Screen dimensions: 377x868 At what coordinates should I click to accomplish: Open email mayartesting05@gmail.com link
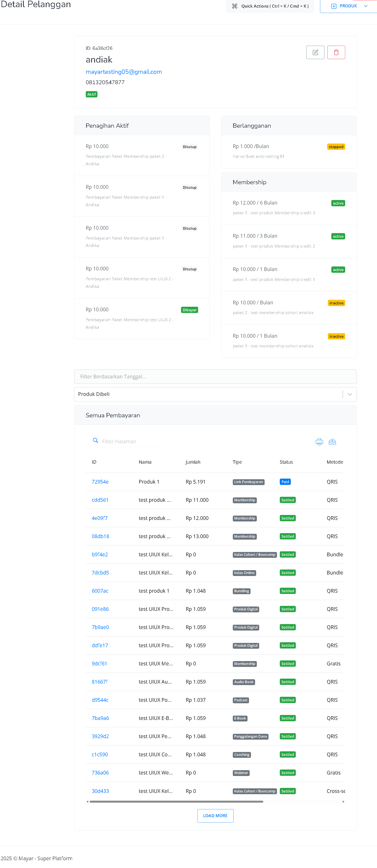pos(124,72)
